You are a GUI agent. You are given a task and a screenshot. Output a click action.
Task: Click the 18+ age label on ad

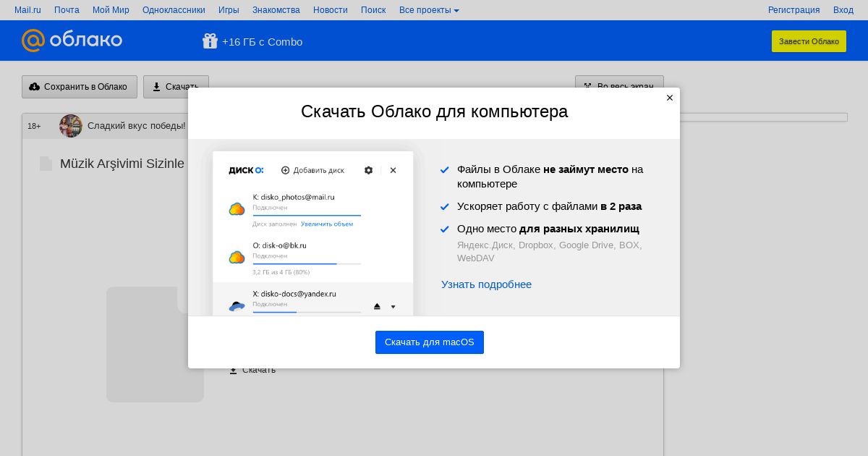[34, 127]
